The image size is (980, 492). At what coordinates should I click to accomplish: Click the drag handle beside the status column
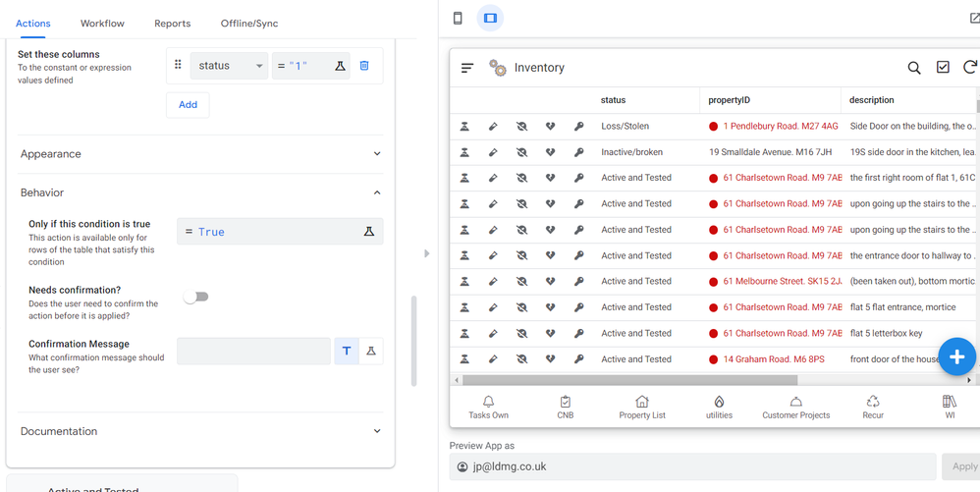[178, 65]
